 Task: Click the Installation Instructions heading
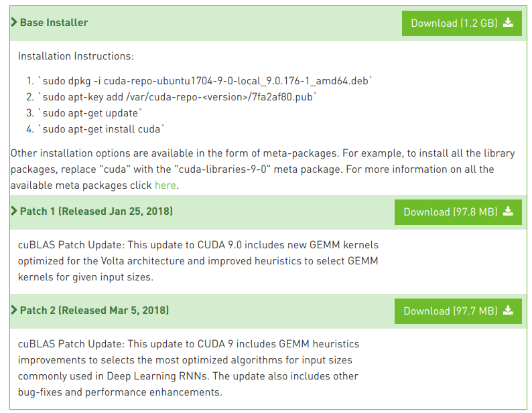coord(76,56)
